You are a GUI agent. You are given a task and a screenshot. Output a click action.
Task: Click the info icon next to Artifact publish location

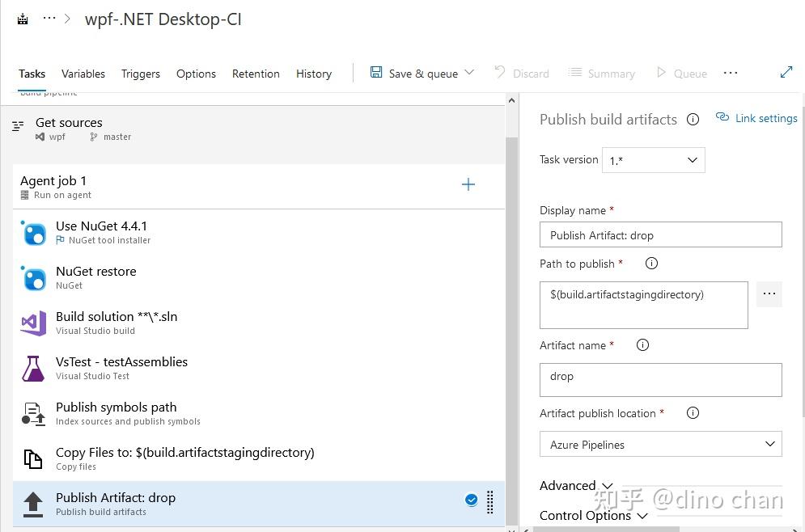[x=693, y=412]
